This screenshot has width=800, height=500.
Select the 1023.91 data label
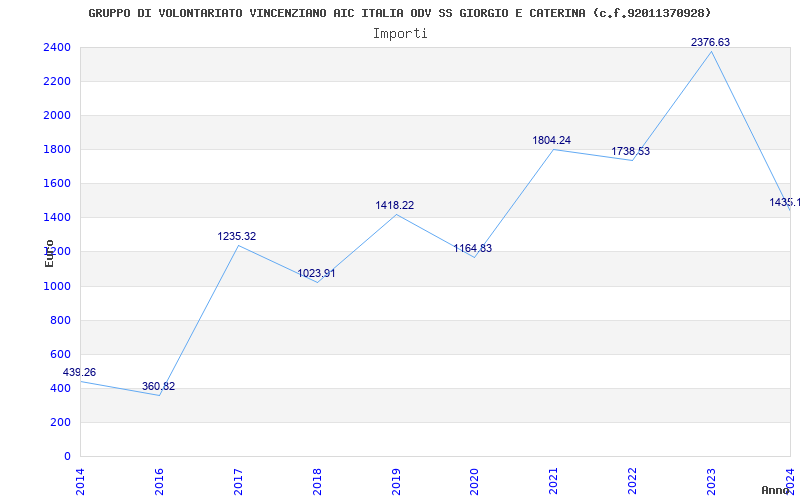[x=316, y=273]
